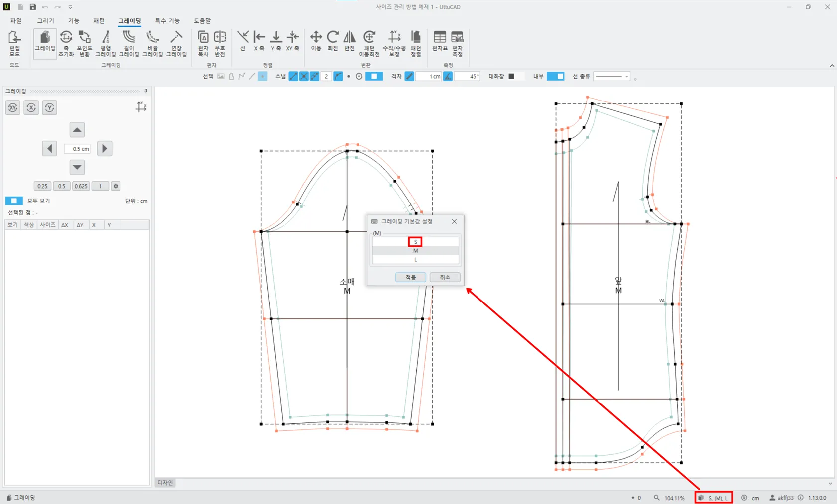Click the 0.625 preset value button
Image resolution: width=837 pixels, height=504 pixels.
click(x=81, y=186)
